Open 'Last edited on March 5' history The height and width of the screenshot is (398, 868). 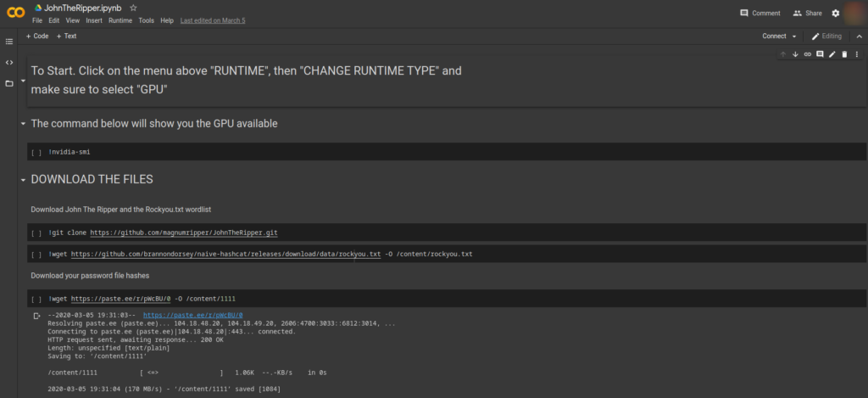pos(213,20)
